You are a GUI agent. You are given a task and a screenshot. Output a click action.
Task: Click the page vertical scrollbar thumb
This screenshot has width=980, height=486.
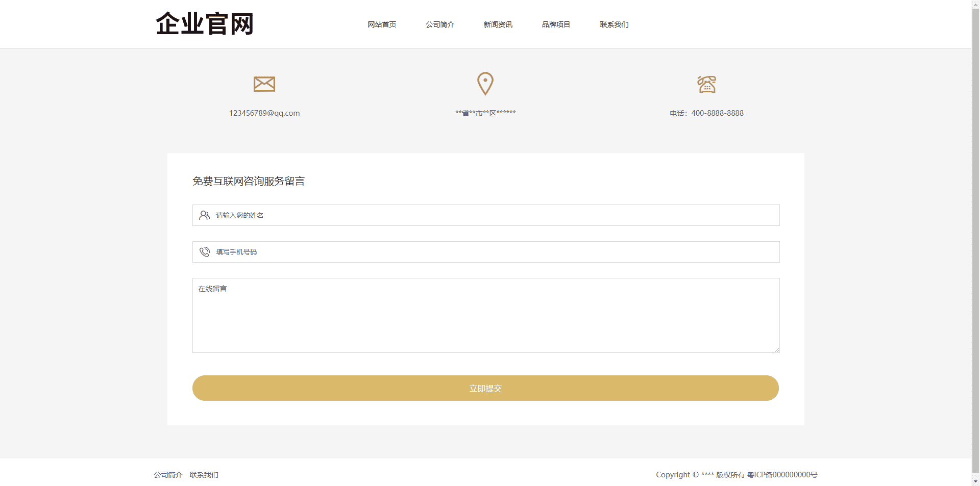point(976,240)
